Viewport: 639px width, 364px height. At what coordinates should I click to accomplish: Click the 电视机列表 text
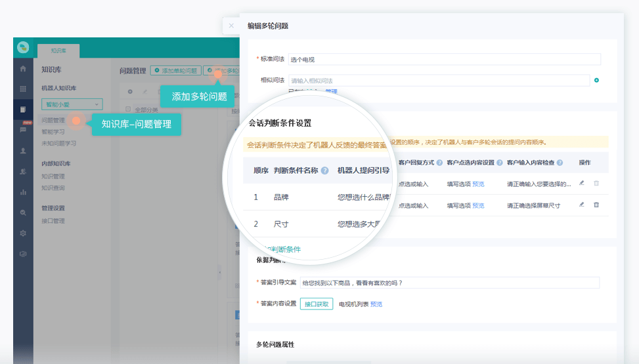coord(354,304)
